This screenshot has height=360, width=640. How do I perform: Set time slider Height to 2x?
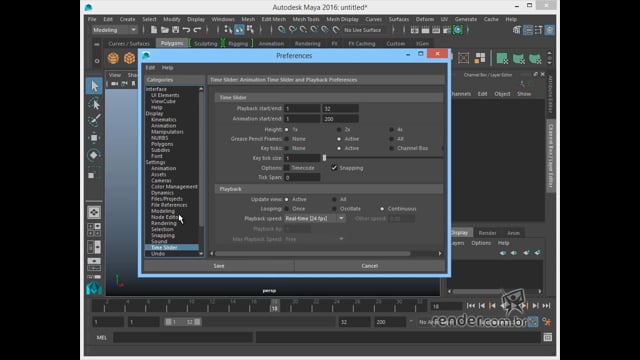pyautogui.click(x=339, y=129)
